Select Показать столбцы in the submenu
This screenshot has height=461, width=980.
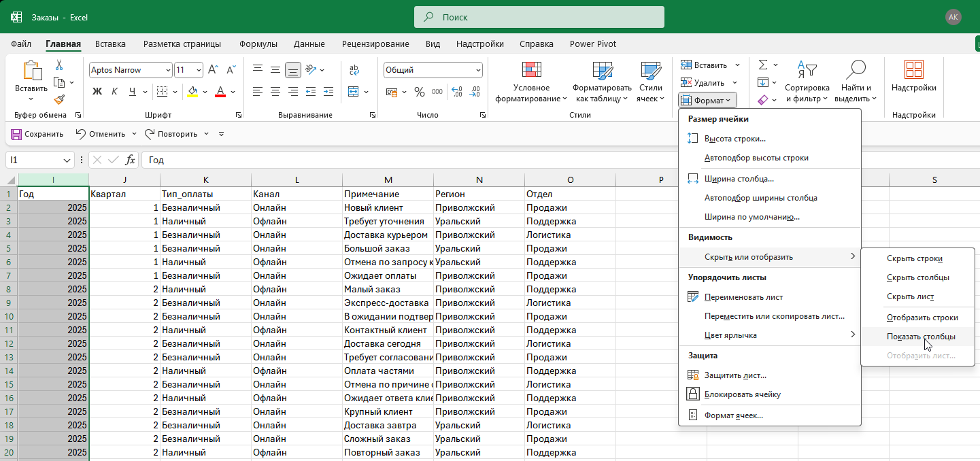tap(921, 337)
